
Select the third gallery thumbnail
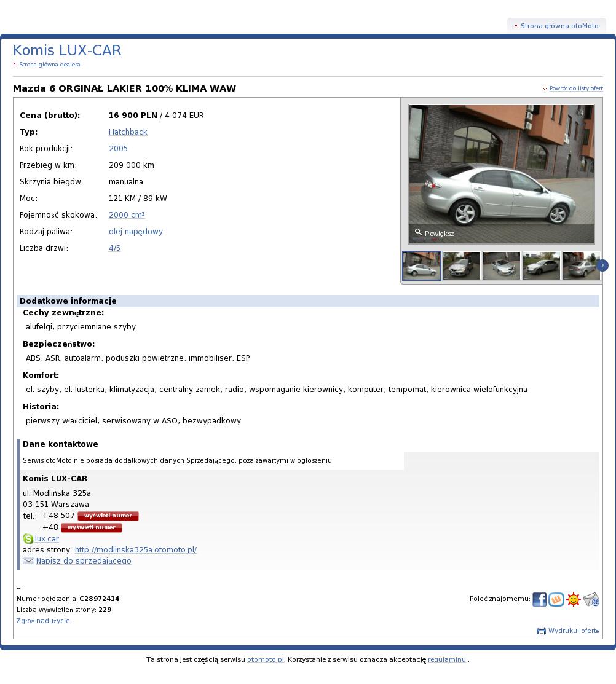[501, 265]
